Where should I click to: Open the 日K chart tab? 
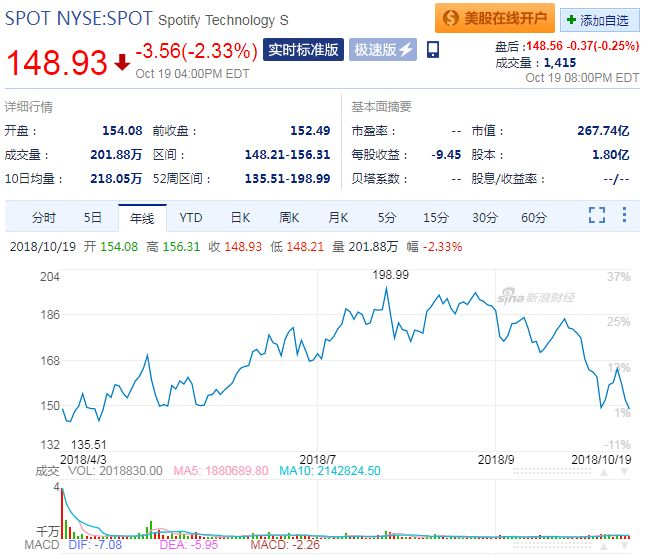[240, 217]
